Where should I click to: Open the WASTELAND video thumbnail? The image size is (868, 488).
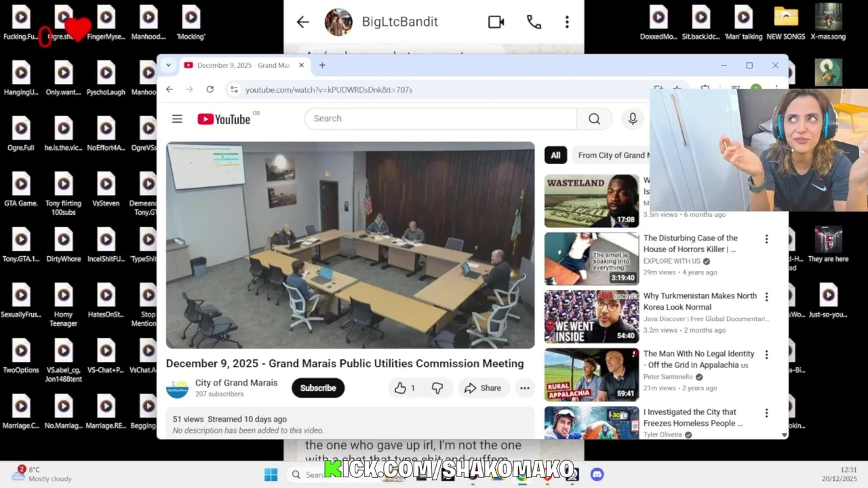[591, 201]
